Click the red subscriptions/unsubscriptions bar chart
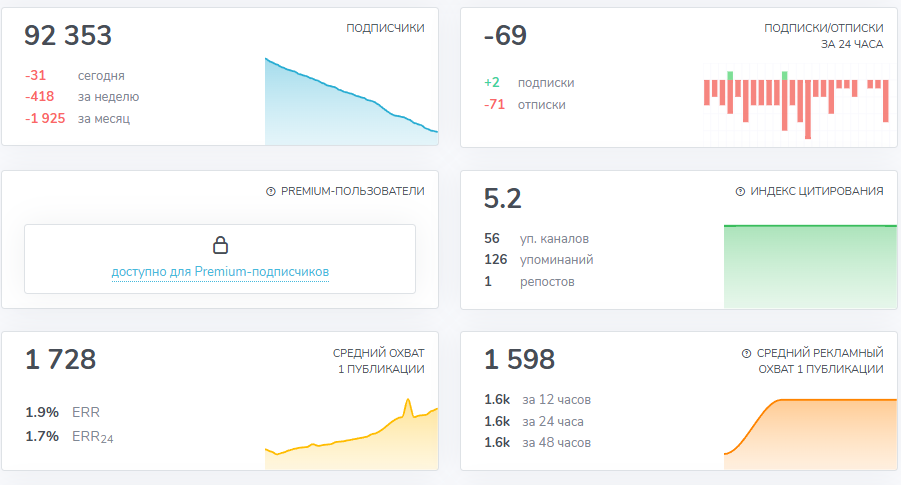Viewport: 901px width, 485px height. pyautogui.click(x=796, y=106)
